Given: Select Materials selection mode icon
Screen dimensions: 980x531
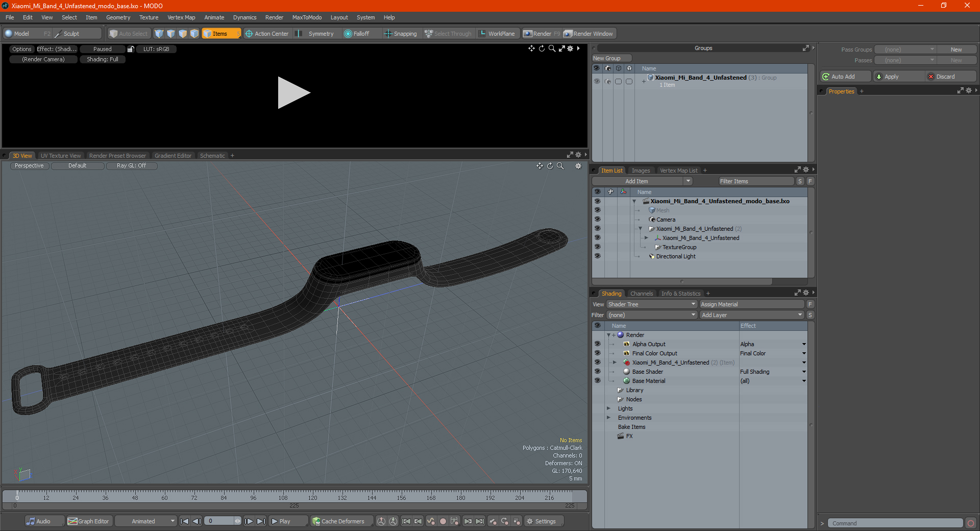Looking at the screenshot, I should [x=194, y=34].
